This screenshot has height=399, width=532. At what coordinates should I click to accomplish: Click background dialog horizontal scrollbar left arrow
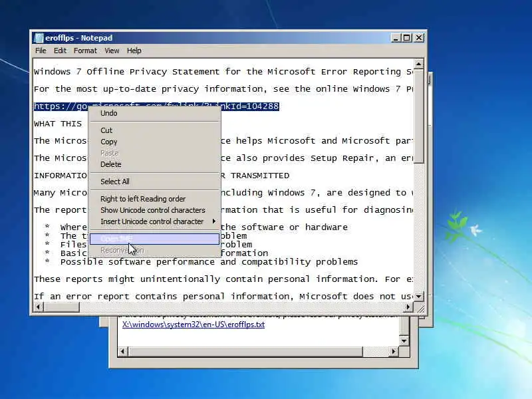pyautogui.click(x=122, y=352)
